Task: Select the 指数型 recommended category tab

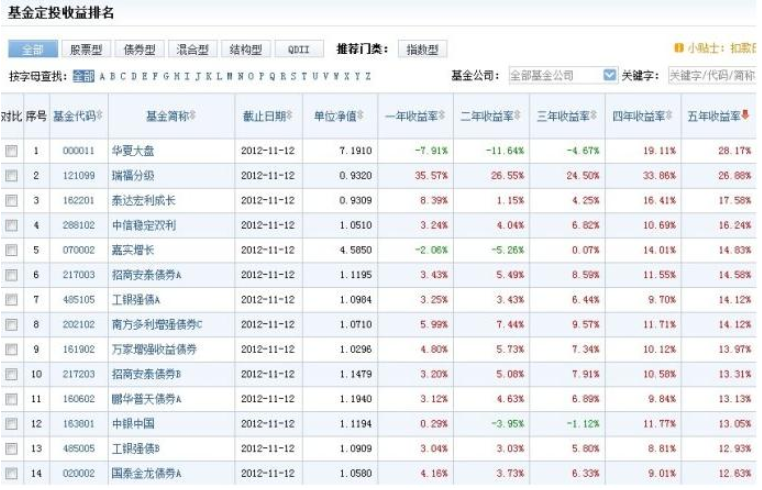Action: [x=422, y=49]
